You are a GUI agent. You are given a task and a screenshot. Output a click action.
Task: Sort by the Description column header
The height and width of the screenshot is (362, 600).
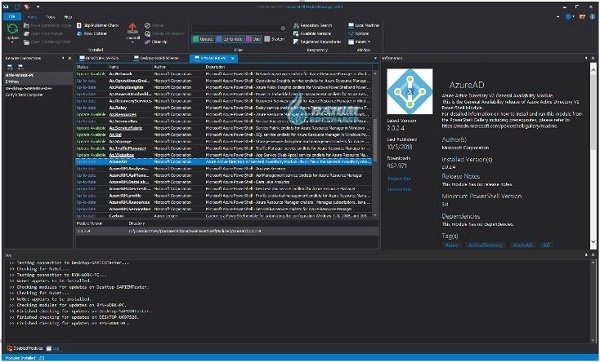[x=289, y=67]
